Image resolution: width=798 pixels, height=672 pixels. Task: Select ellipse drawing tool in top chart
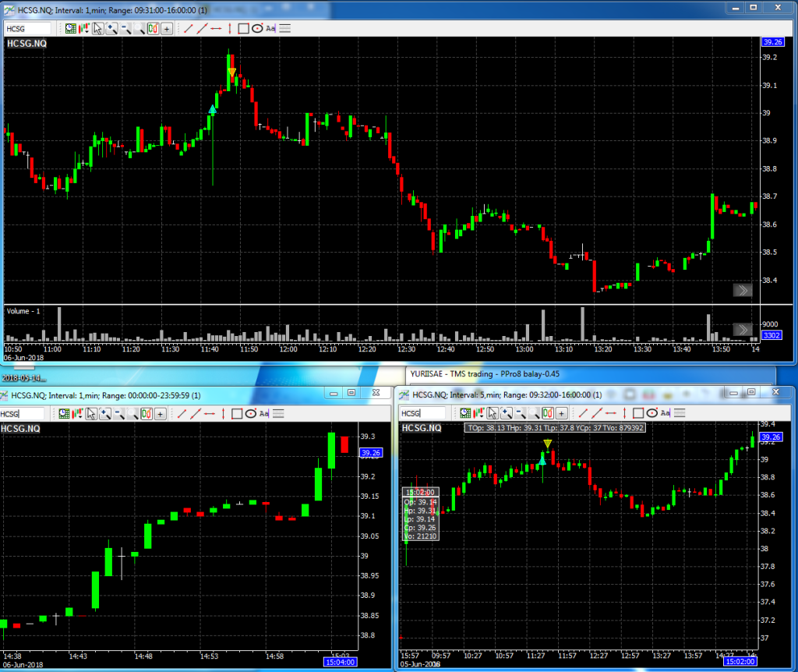(x=256, y=28)
